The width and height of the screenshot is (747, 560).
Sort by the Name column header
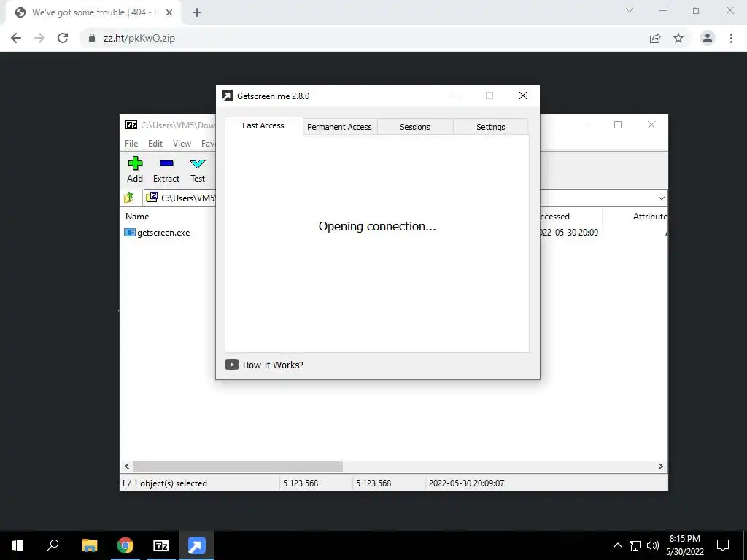[137, 216]
